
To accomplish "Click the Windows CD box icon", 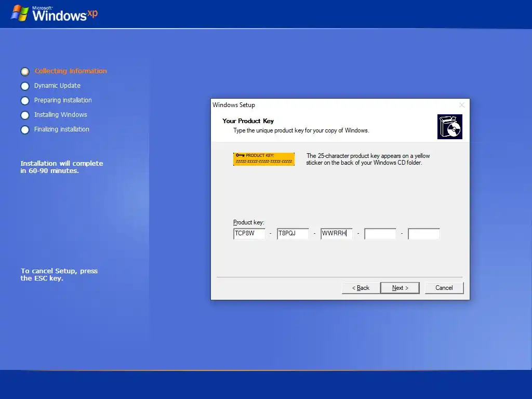I will (450, 127).
